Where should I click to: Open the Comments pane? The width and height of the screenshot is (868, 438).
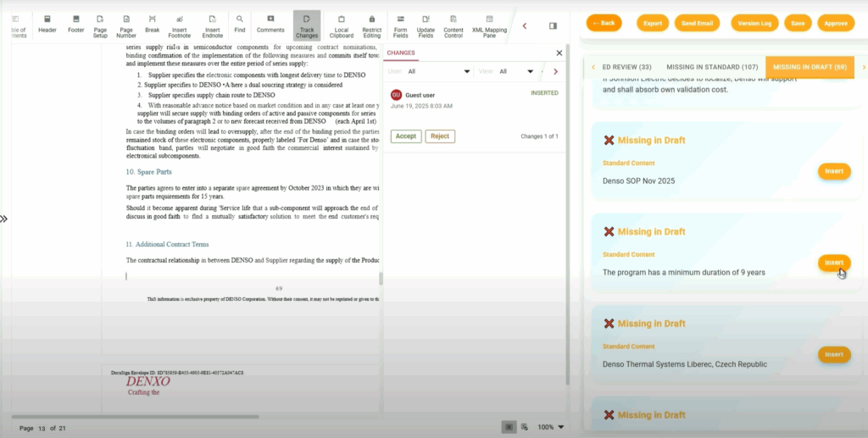pyautogui.click(x=270, y=25)
